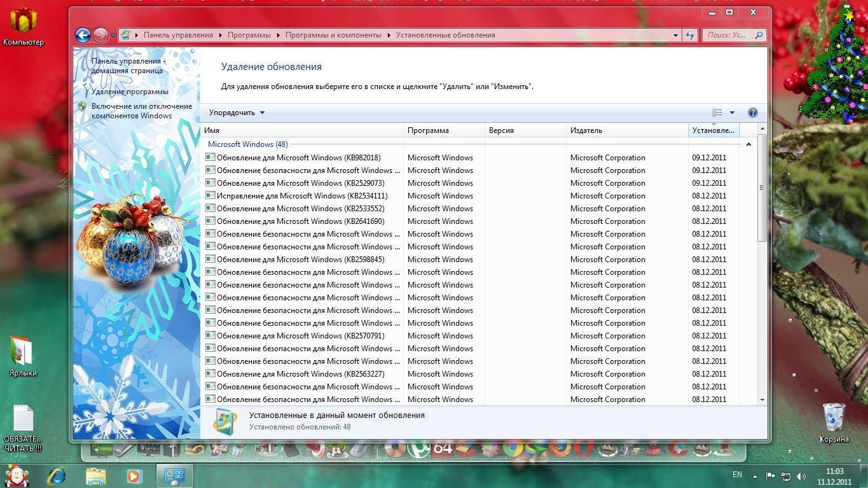Click the Forward navigation arrow button
Screen dimensions: 868x488
[100, 35]
